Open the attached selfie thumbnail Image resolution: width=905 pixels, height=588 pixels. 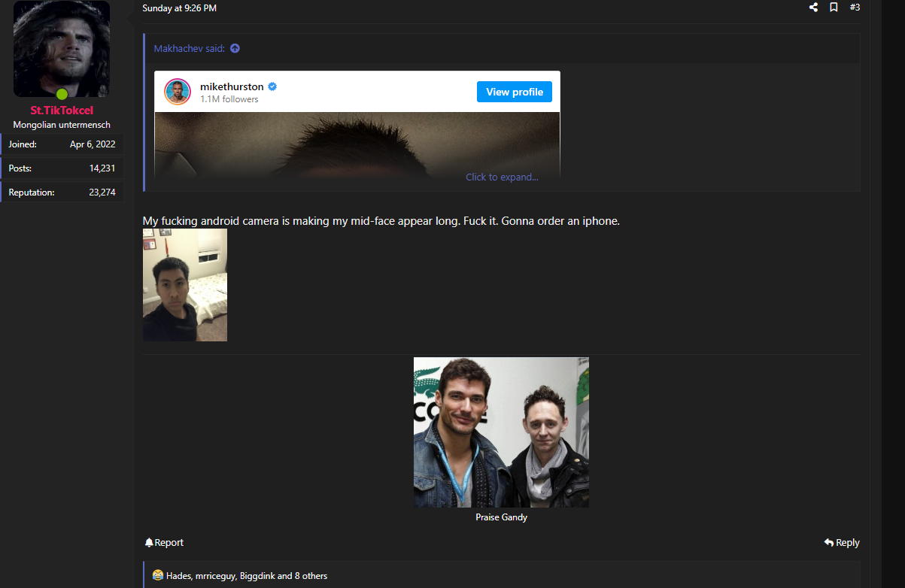[x=185, y=285]
